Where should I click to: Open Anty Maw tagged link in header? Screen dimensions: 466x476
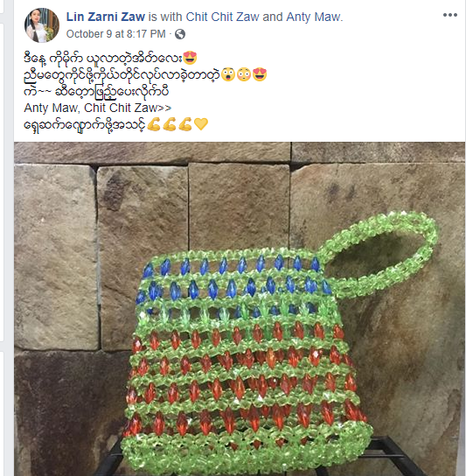pyautogui.click(x=313, y=17)
